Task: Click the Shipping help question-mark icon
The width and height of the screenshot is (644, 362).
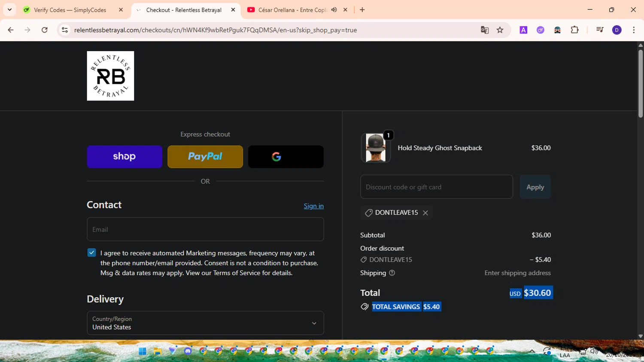Action: (x=392, y=273)
